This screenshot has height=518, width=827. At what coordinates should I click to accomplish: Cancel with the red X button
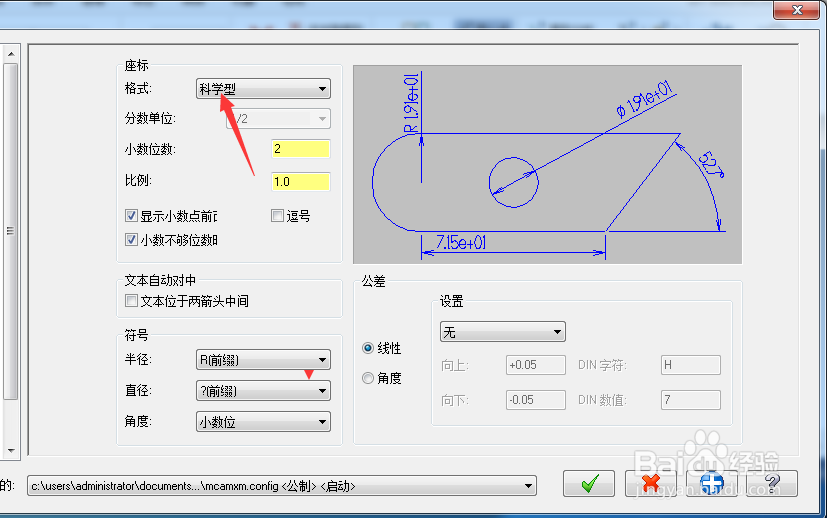(x=651, y=483)
